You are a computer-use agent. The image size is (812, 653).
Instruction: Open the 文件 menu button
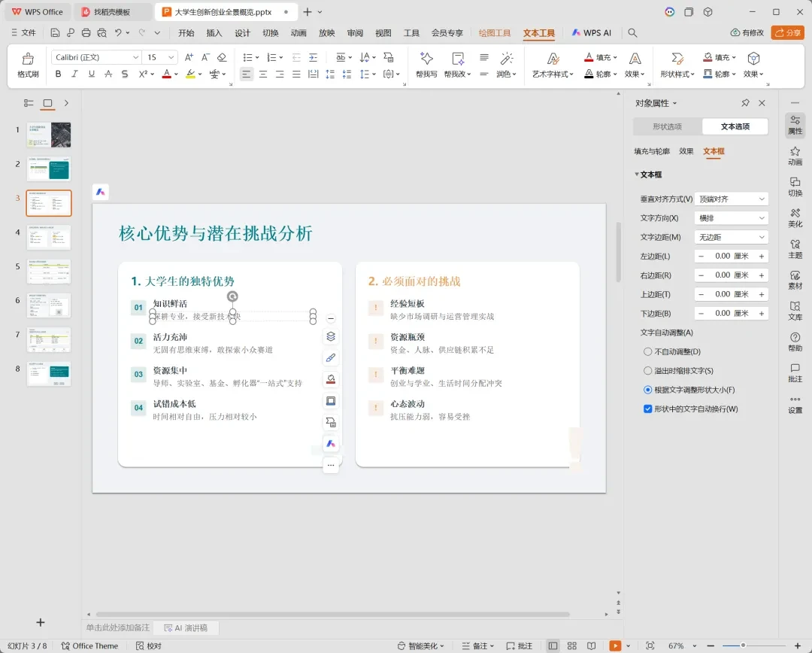pyautogui.click(x=23, y=32)
